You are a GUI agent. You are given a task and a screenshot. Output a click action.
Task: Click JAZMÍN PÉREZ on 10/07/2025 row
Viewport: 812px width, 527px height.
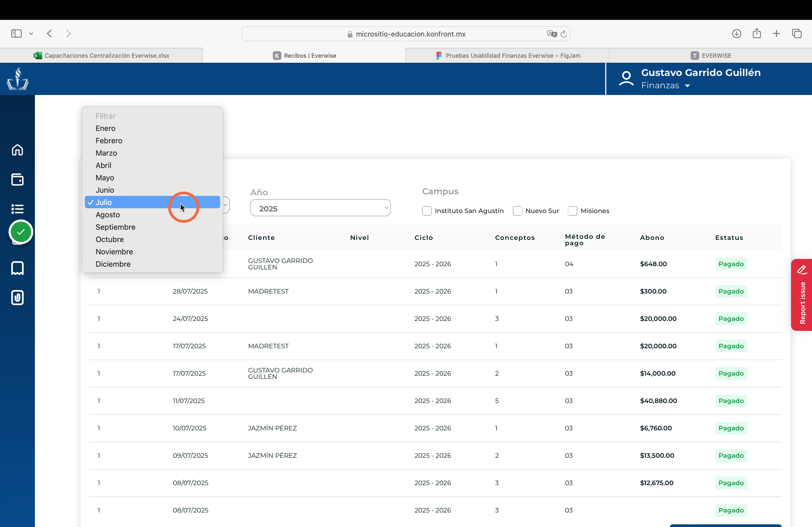272,428
